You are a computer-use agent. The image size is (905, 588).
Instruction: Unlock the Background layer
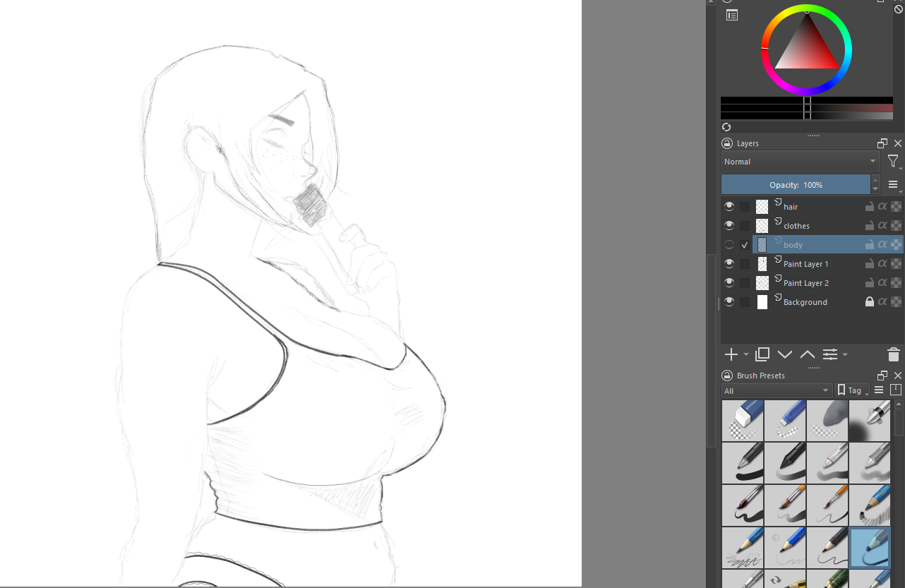(870, 302)
